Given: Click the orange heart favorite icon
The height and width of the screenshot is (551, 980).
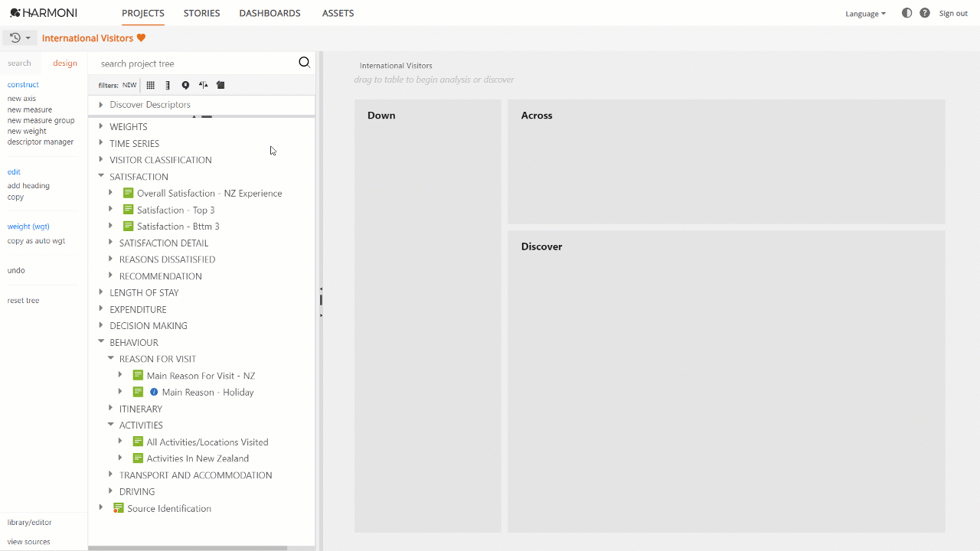Looking at the screenshot, I should coord(141,38).
